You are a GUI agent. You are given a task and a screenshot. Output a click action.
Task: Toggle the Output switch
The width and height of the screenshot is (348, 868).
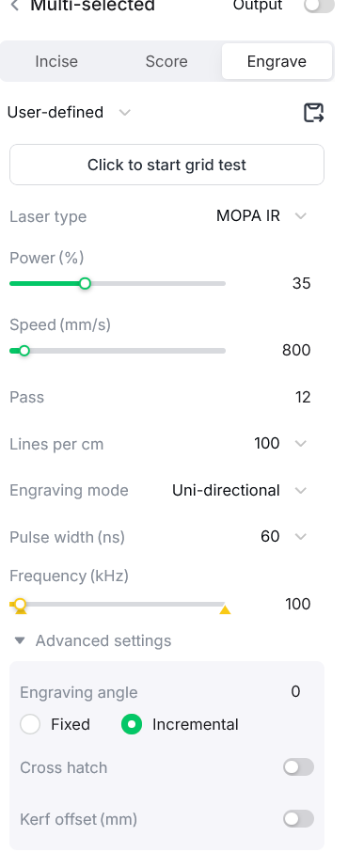coord(319,6)
